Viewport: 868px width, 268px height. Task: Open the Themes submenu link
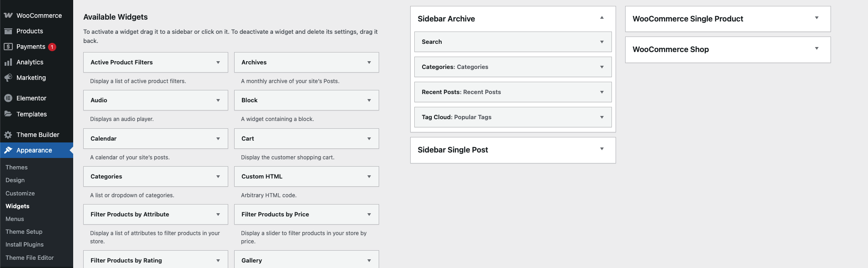coord(16,168)
